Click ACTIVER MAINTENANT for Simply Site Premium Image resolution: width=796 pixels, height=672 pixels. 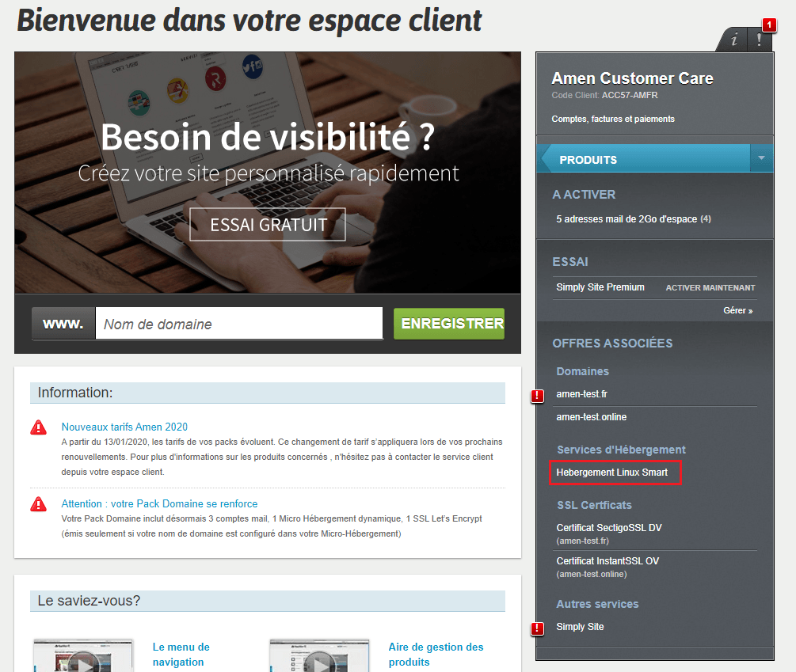(710, 287)
